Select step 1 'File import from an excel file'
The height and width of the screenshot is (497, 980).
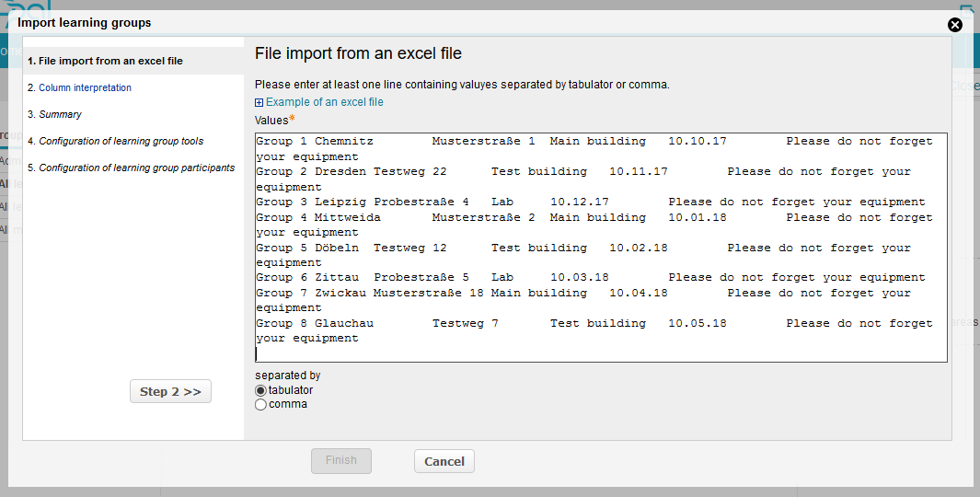pos(105,61)
